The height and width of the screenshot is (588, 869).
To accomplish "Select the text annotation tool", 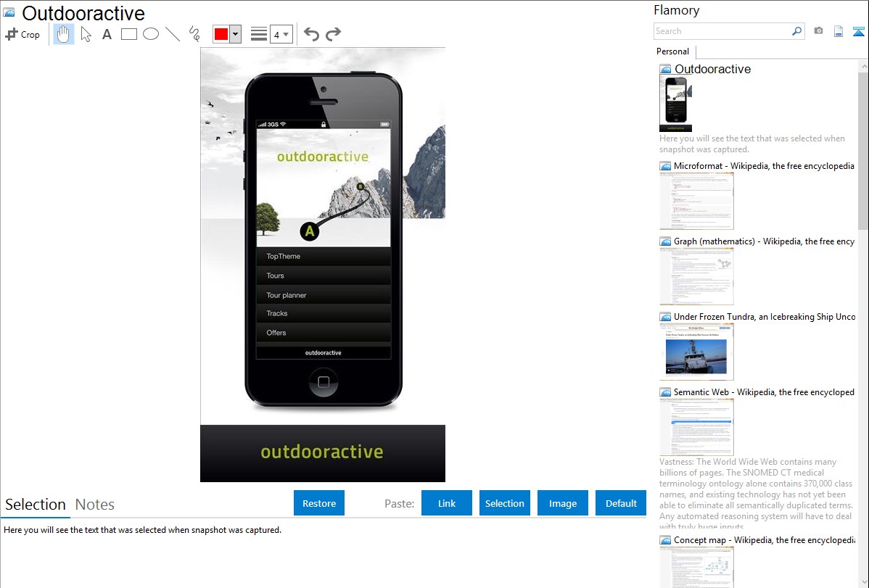I will click(x=107, y=34).
